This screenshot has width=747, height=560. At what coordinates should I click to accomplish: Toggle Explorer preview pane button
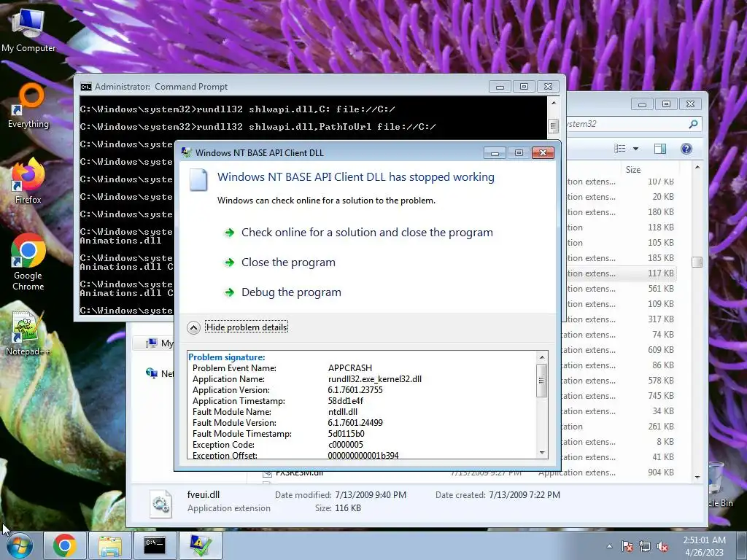(x=659, y=149)
